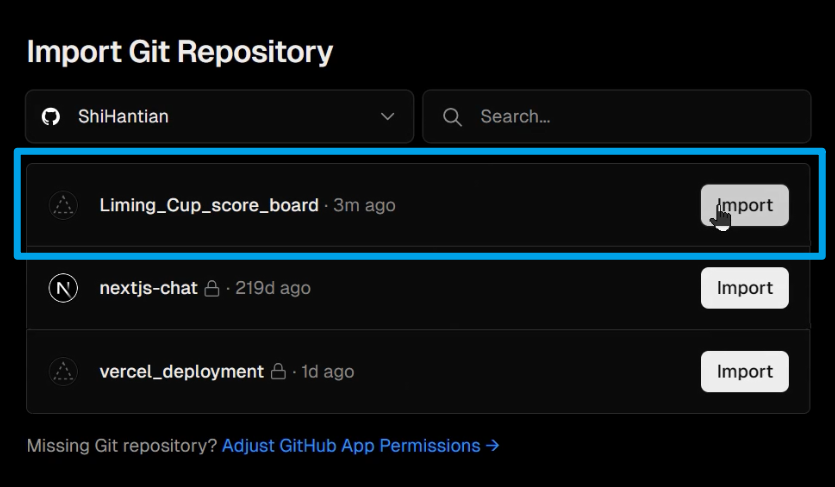Import the Liming_Cup_score_board repository
The image size is (835, 487).
pos(744,205)
